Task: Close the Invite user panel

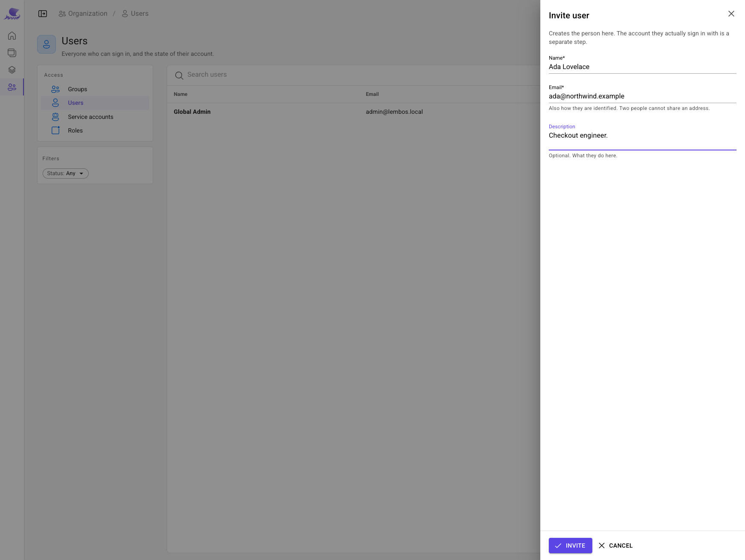Action: click(x=731, y=14)
